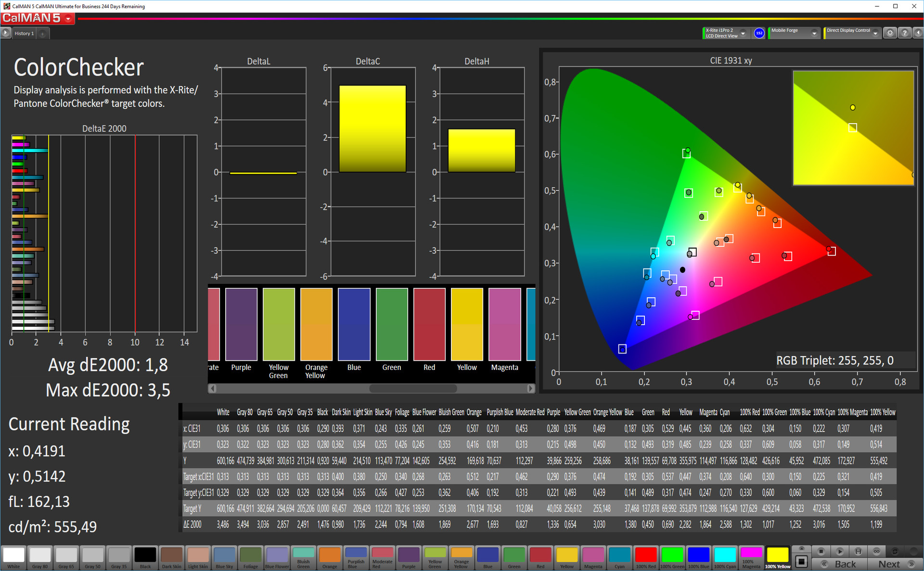
Task: Start reading with the play icon
Action: [x=840, y=551]
